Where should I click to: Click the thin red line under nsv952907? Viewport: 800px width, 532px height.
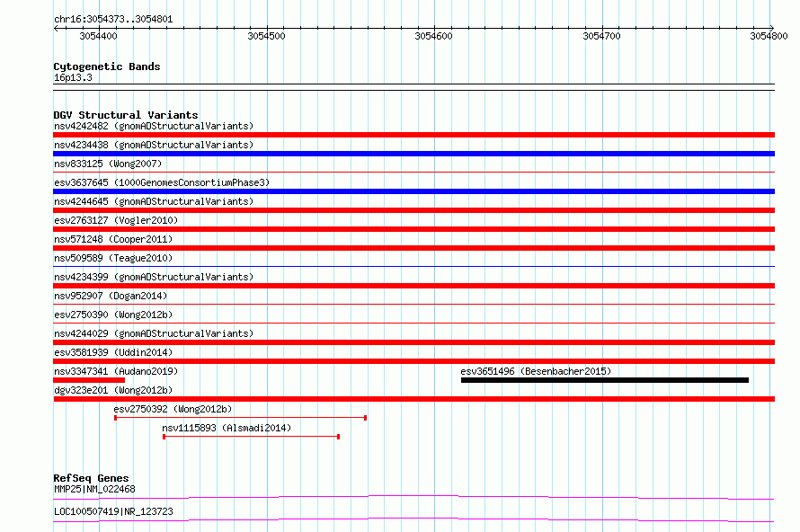(x=413, y=304)
